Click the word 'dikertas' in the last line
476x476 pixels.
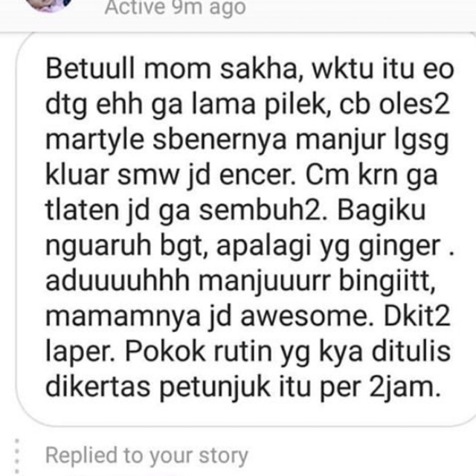(x=97, y=387)
